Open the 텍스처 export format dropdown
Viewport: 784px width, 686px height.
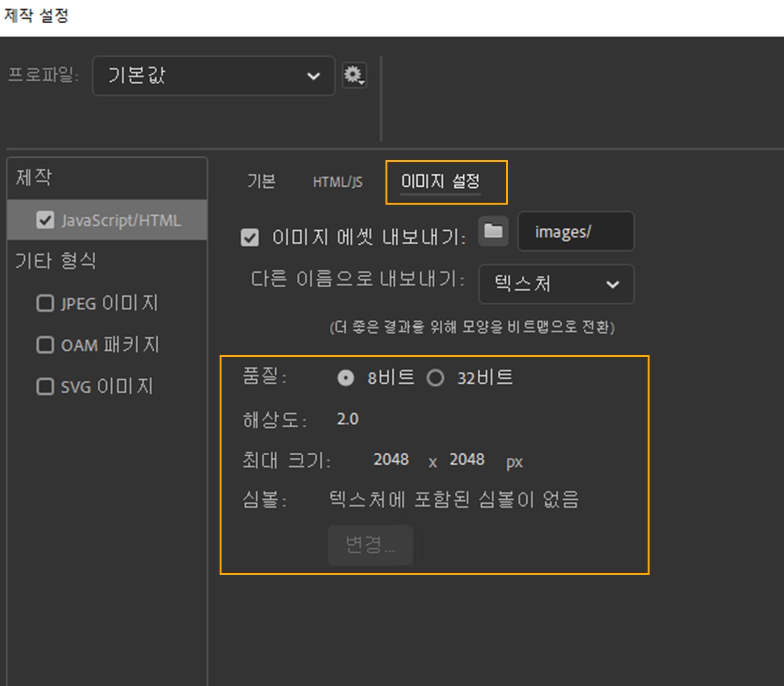[555, 285]
